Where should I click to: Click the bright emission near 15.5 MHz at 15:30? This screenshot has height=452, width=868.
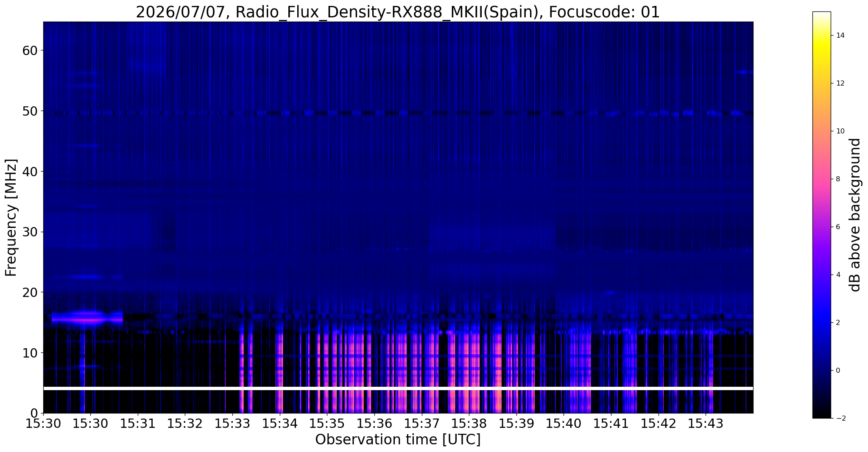[87, 318]
